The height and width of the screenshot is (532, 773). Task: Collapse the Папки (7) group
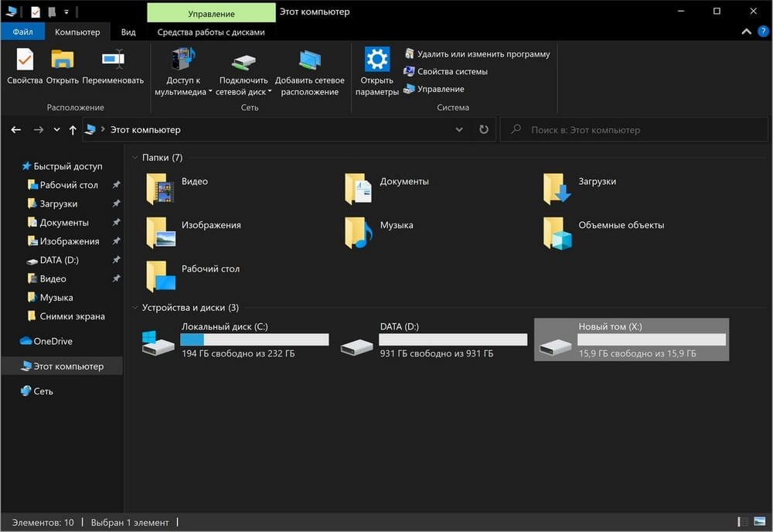[135, 158]
